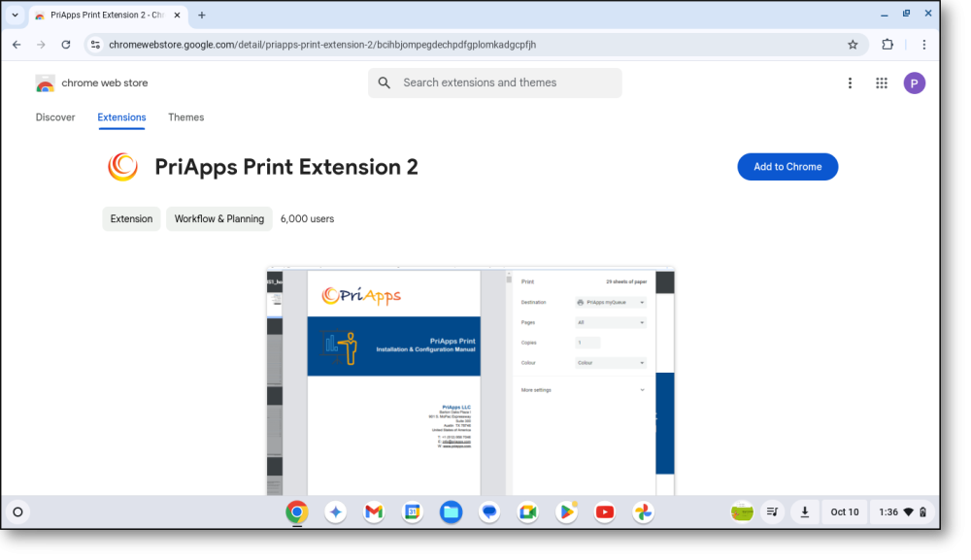Open the media controls tray icon
This screenshot has width=971, height=560.
(x=772, y=511)
